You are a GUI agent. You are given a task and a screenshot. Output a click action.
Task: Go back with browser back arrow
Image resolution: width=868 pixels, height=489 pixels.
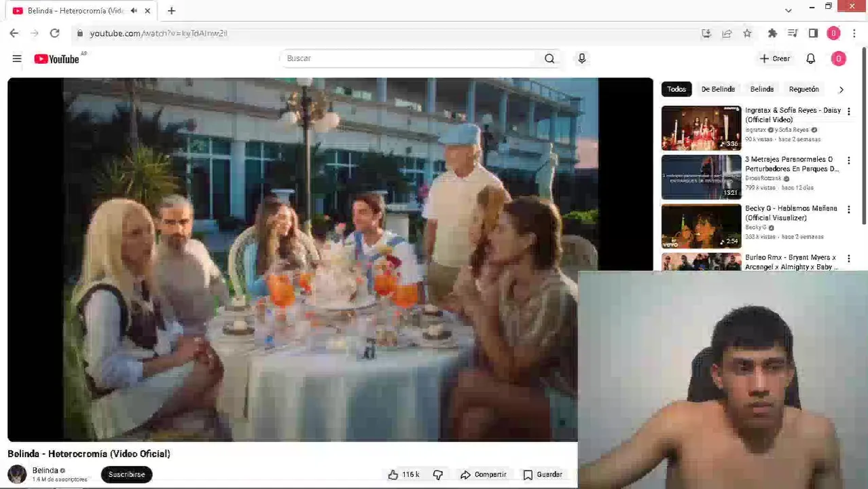[14, 33]
